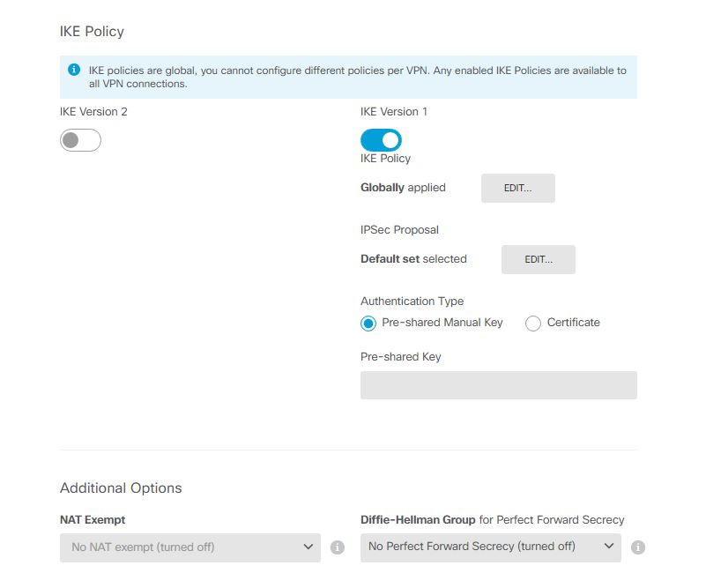Select Pre-shared Manual Key authentication
706x588 pixels.
click(x=368, y=324)
